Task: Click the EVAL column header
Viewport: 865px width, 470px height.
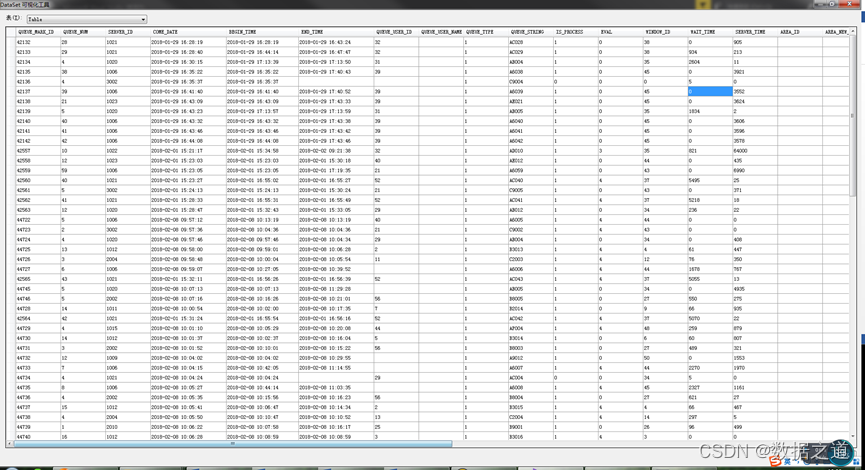Action: coord(621,32)
